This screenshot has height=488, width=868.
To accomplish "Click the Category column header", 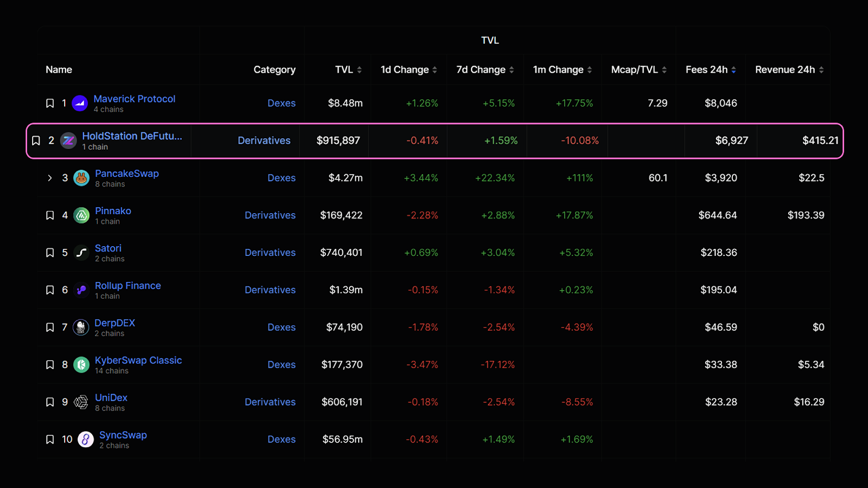I will (275, 70).
